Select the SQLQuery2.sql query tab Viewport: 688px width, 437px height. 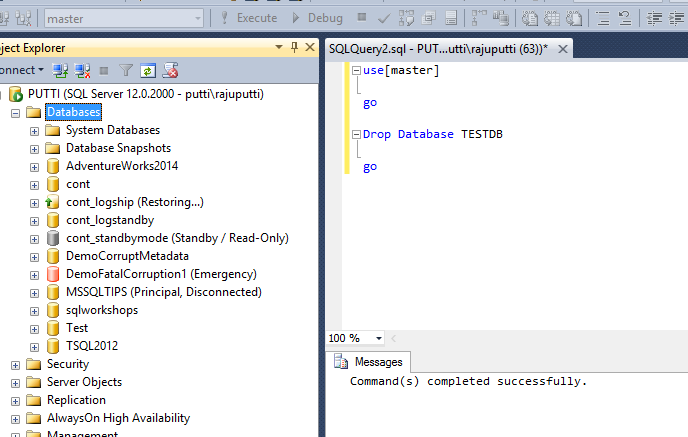[438, 49]
